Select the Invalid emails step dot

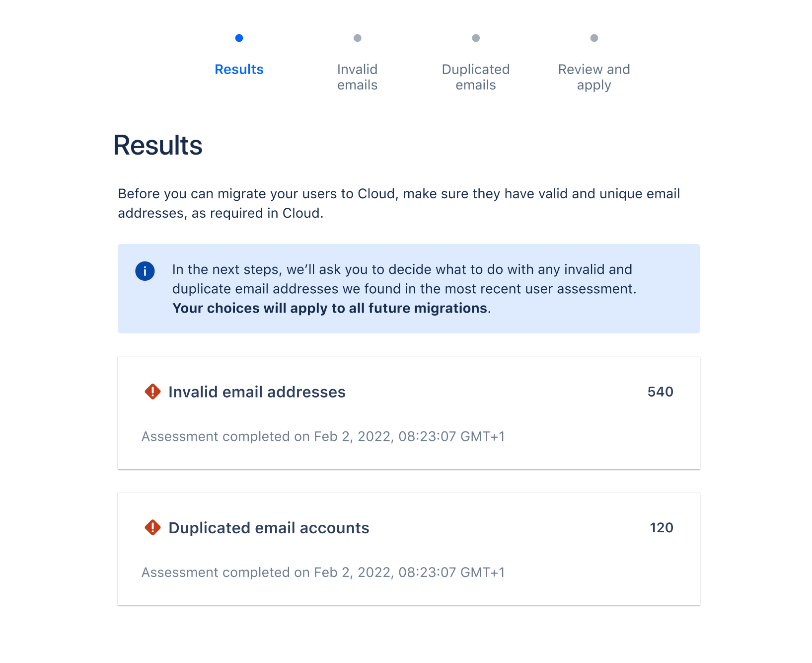click(358, 37)
